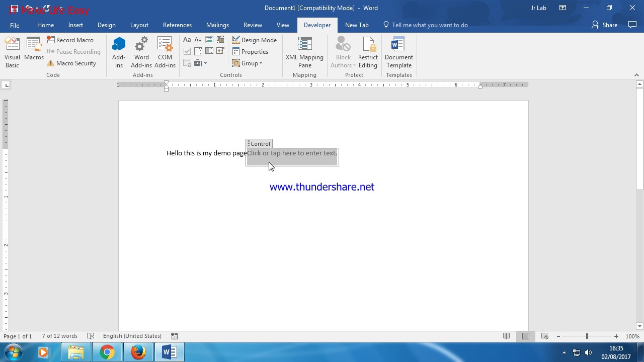Image resolution: width=644 pixels, height=362 pixels.
Task: Change language 'English (United States)'
Action: (132, 336)
